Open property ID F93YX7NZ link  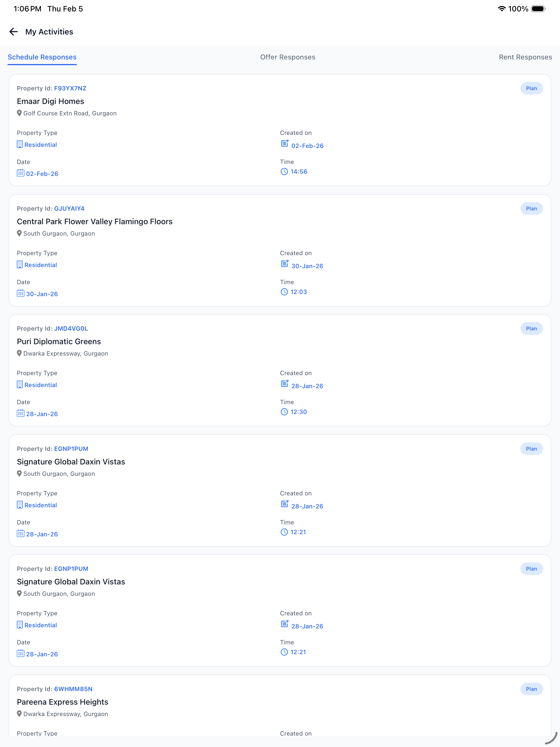click(70, 88)
